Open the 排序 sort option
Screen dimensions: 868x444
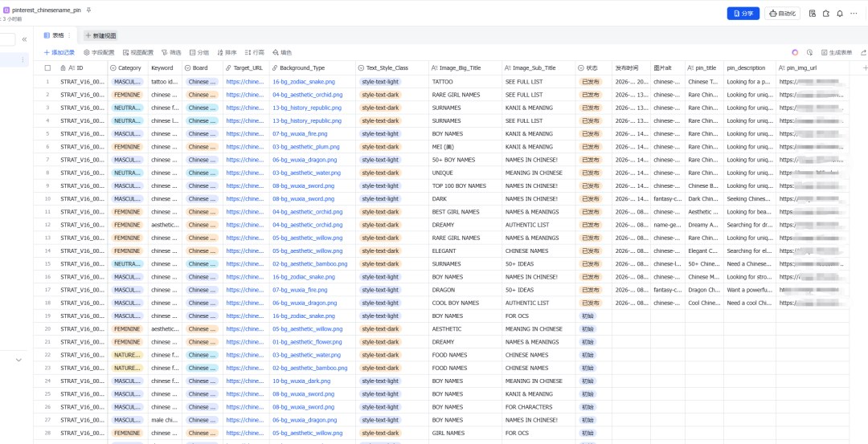226,52
